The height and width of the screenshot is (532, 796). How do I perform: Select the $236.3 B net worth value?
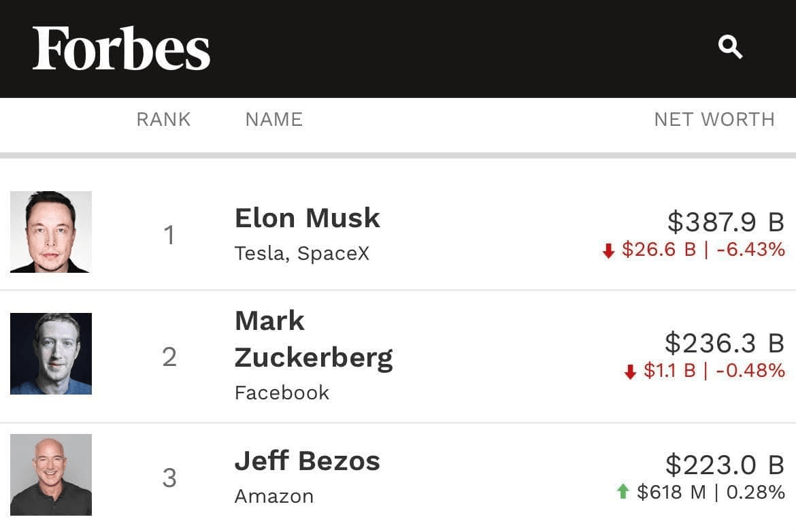[x=725, y=343]
